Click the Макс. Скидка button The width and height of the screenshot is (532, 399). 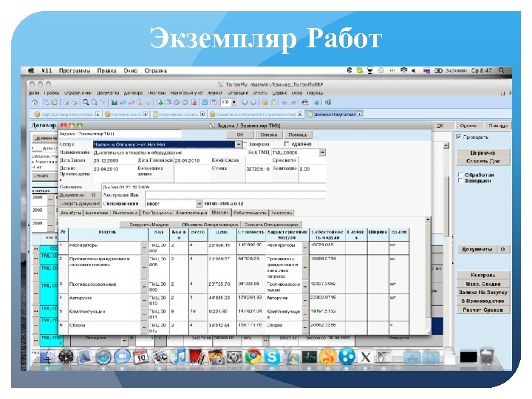tap(482, 284)
